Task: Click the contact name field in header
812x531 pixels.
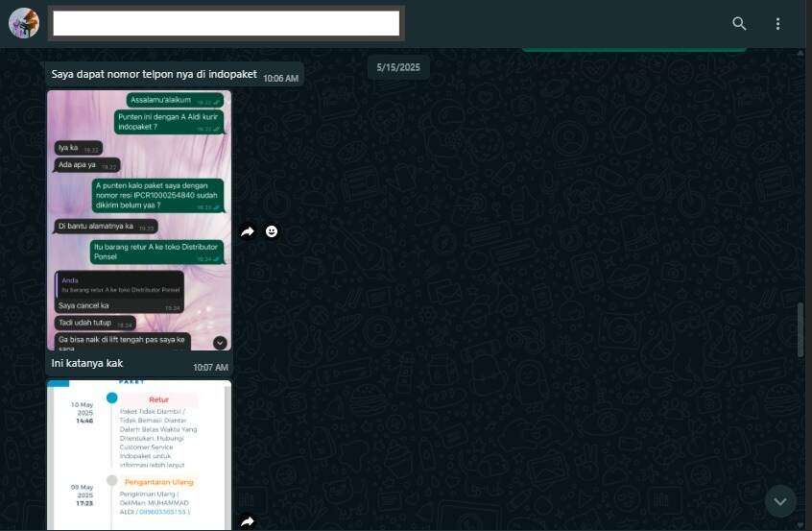Action: tap(227, 23)
